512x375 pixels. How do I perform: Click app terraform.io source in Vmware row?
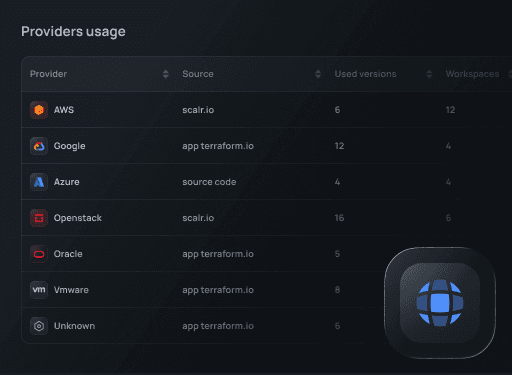tap(218, 290)
